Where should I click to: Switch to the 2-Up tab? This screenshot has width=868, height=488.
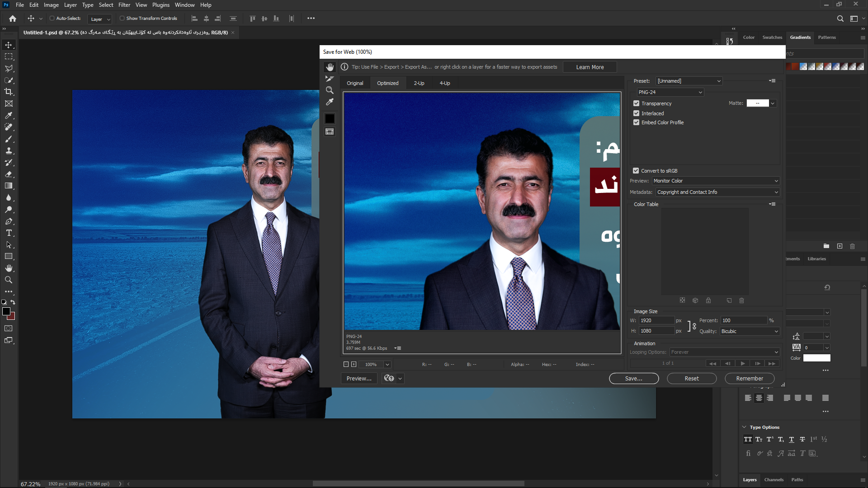pos(419,83)
